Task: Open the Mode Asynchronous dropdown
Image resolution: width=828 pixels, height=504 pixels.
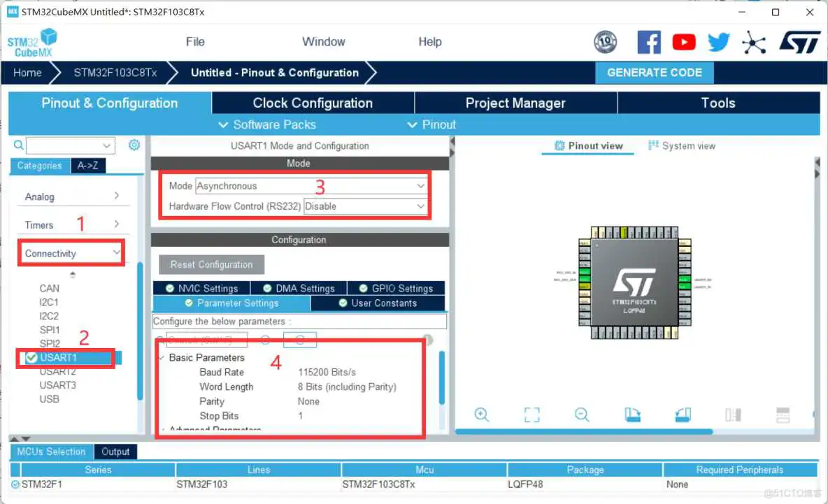Action: click(311, 186)
